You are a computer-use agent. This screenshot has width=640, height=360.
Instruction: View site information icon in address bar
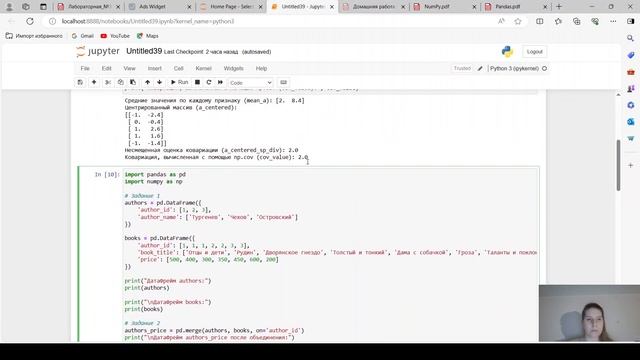click(52, 21)
